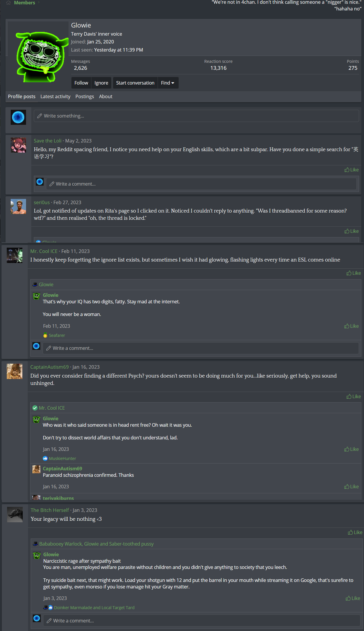The image size is (364, 631).
Task: Like Save the Loli's profile post
Action: click(351, 170)
